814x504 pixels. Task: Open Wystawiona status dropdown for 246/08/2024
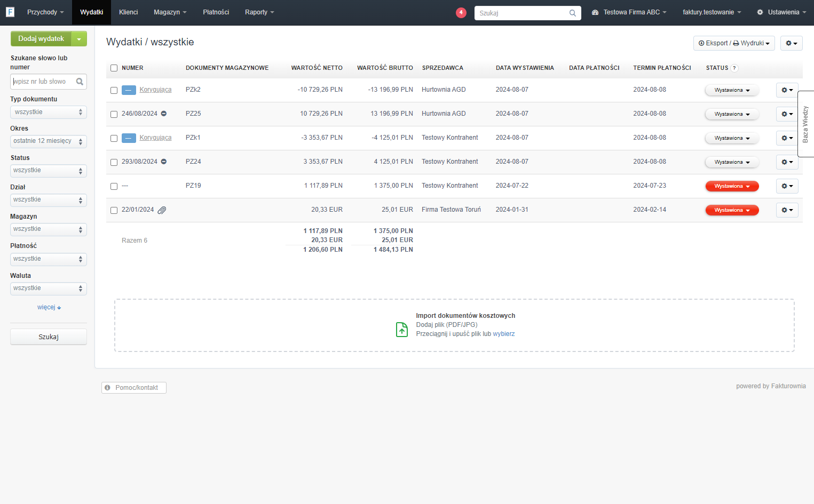[732, 114]
